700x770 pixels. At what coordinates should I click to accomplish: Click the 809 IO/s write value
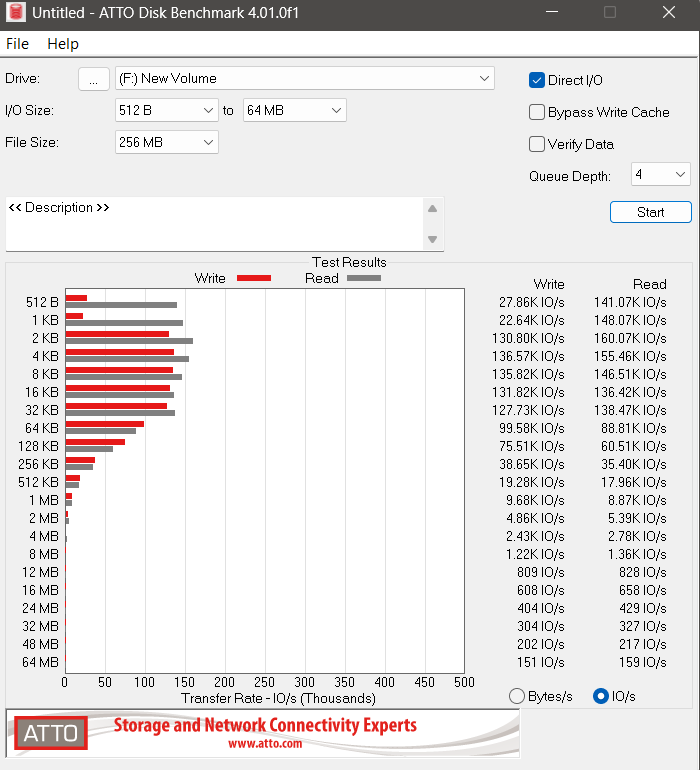coord(540,572)
